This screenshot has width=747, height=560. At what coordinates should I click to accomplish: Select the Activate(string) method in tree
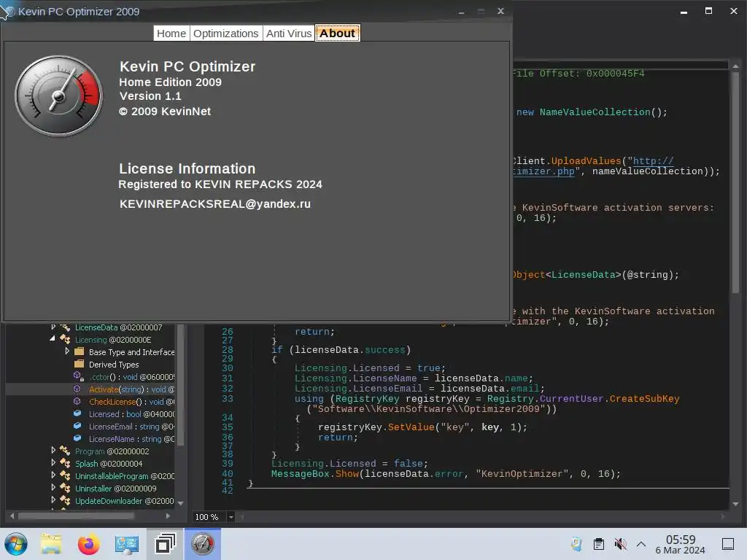pyautogui.click(x=131, y=389)
